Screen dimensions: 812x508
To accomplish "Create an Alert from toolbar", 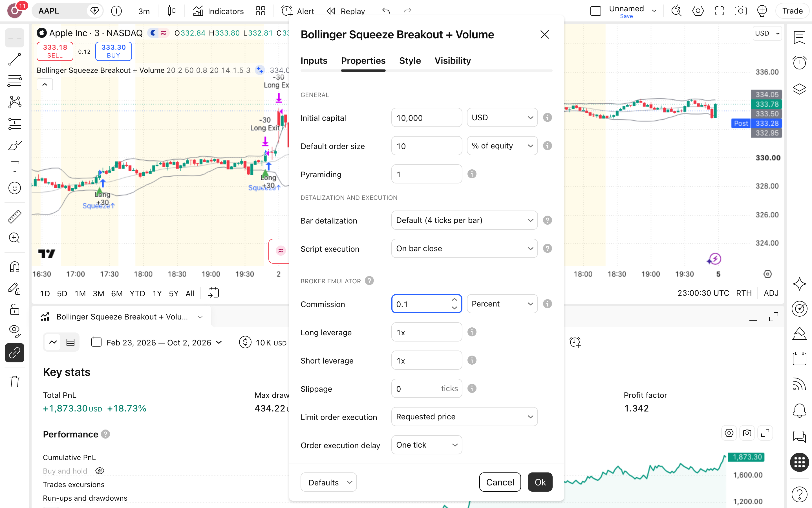I will [298, 11].
